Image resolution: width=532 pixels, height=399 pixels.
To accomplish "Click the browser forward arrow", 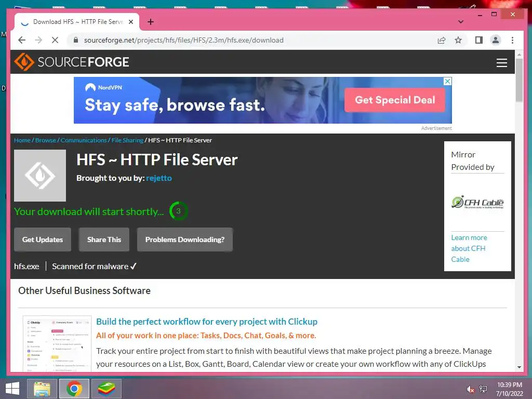I will click(38, 40).
